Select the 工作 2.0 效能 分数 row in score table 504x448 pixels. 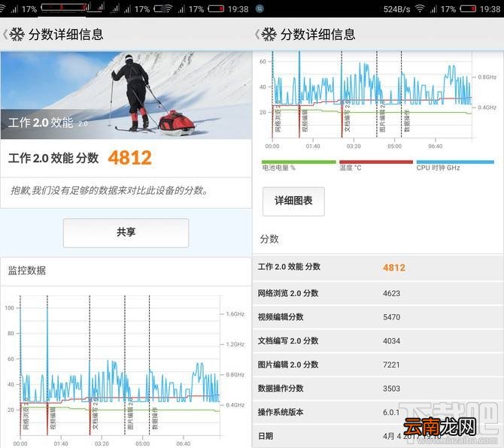pyautogui.click(x=378, y=267)
